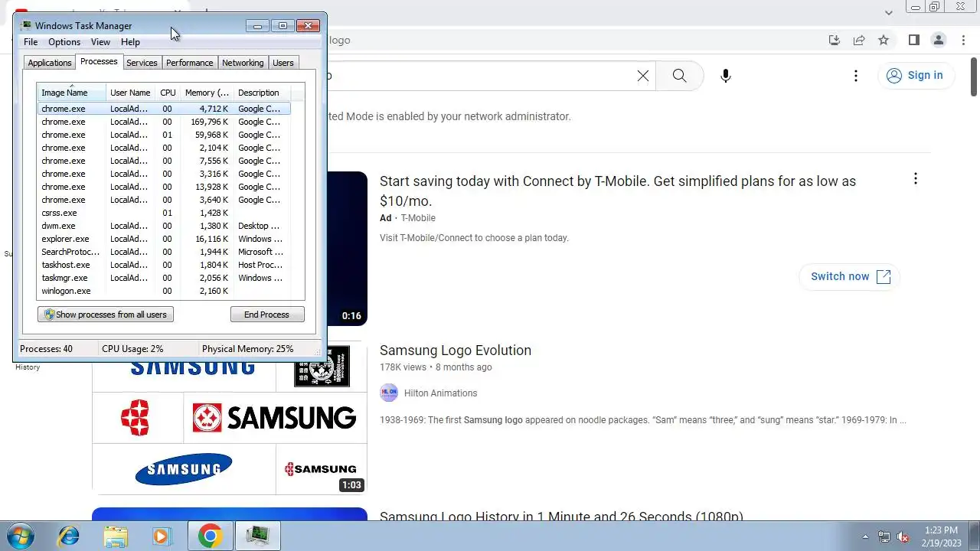The height and width of the screenshot is (551, 980).
Task: Click the install app icon in address bar
Action: (x=835, y=40)
